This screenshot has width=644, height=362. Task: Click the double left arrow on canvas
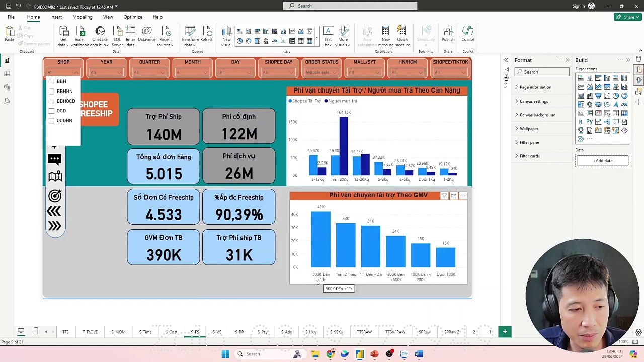click(55, 211)
